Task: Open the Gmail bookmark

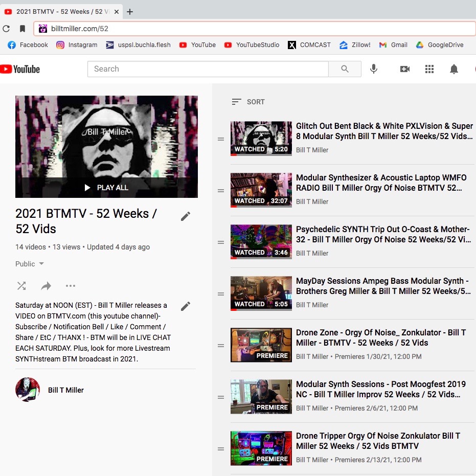Action: [393, 45]
